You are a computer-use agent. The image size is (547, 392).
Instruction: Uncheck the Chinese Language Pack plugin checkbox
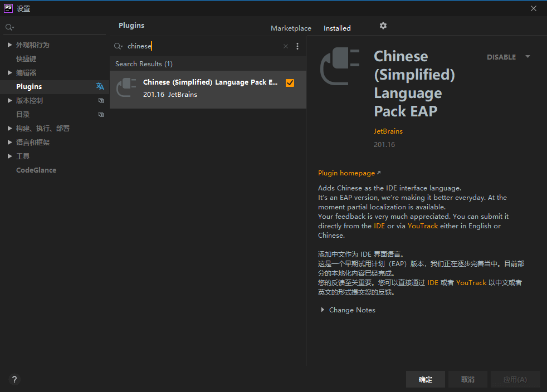click(290, 82)
